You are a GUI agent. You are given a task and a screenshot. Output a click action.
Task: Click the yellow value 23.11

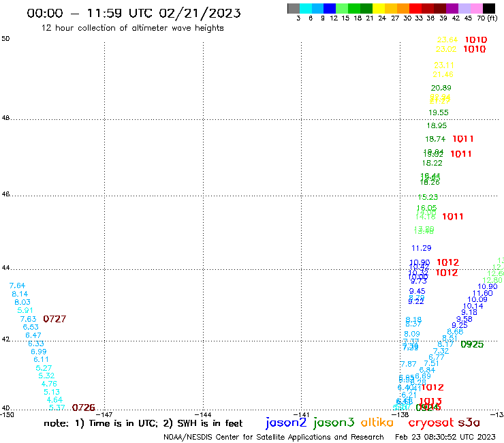[x=444, y=65]
